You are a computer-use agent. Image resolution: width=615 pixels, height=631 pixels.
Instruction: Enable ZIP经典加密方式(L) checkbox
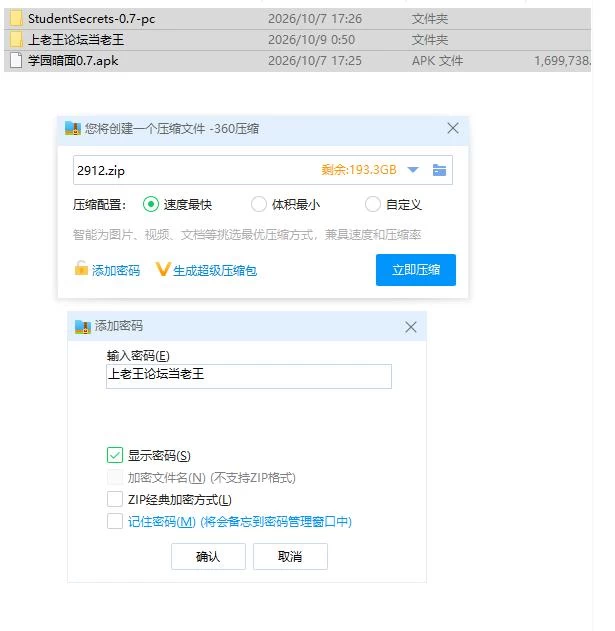[x=115, y=499]
